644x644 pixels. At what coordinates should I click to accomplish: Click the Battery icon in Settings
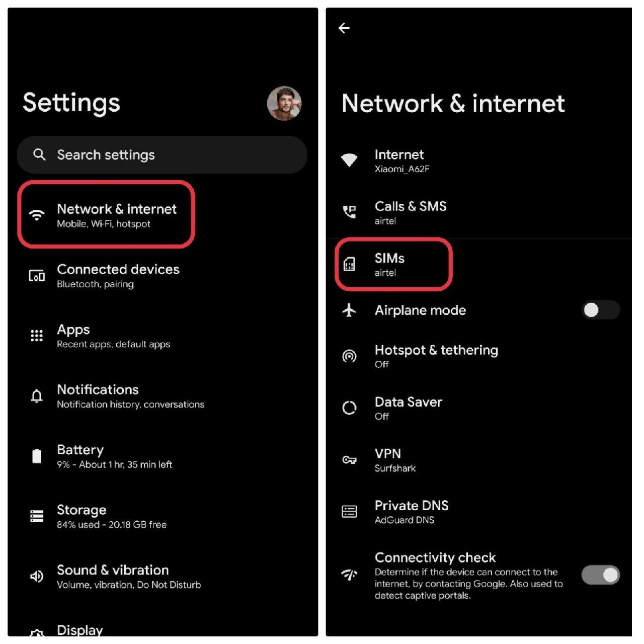coord(37,456)
